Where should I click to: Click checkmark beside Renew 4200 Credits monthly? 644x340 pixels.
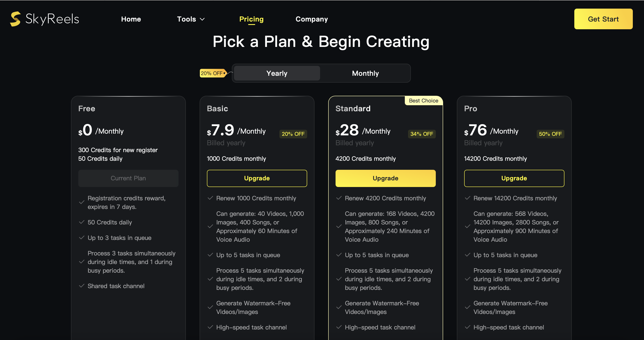tap(339, 198)
